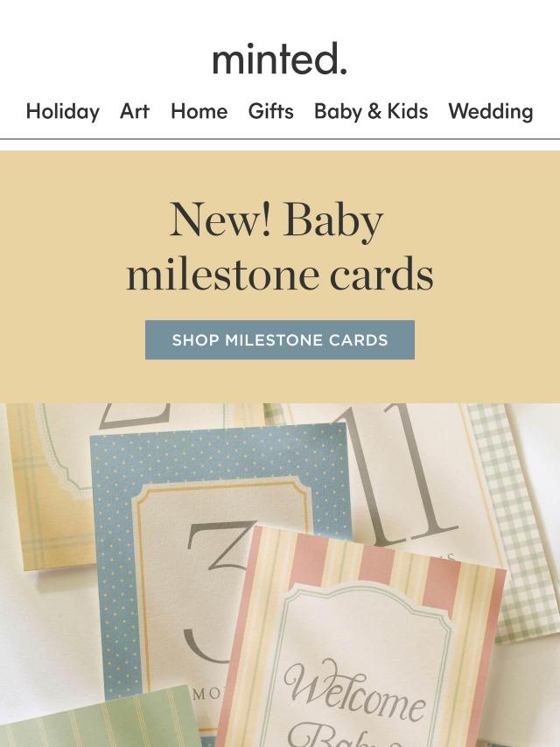Go to the Art category

point(135,111)
